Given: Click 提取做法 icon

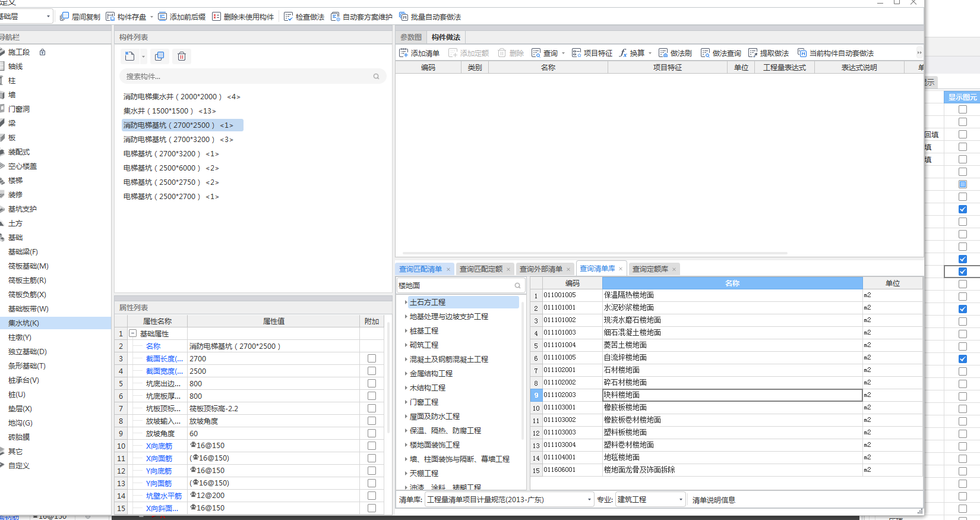Looking at the screenshot, I should coord(753,53).
